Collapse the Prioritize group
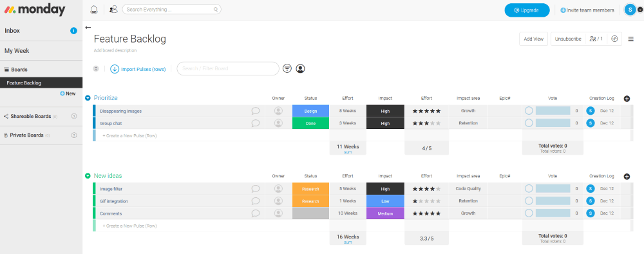The height and width of the screenshot is (254, 644). [88, 98]
